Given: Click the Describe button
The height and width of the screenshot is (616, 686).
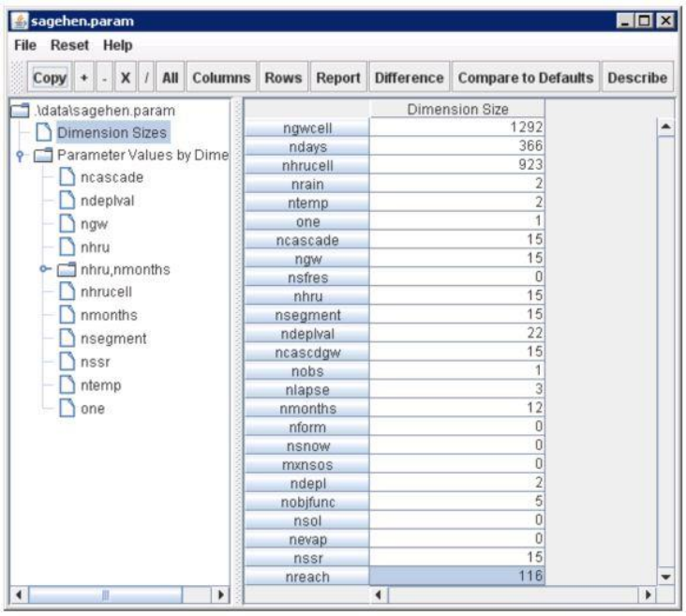Looking at the screenshot, I should (x=637, y=78).
